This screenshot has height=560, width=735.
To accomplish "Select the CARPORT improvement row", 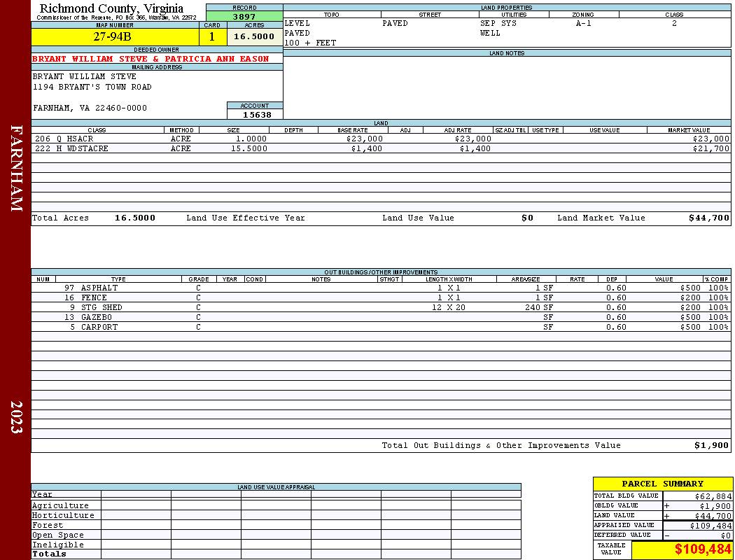I will click(x=381, y=327).
